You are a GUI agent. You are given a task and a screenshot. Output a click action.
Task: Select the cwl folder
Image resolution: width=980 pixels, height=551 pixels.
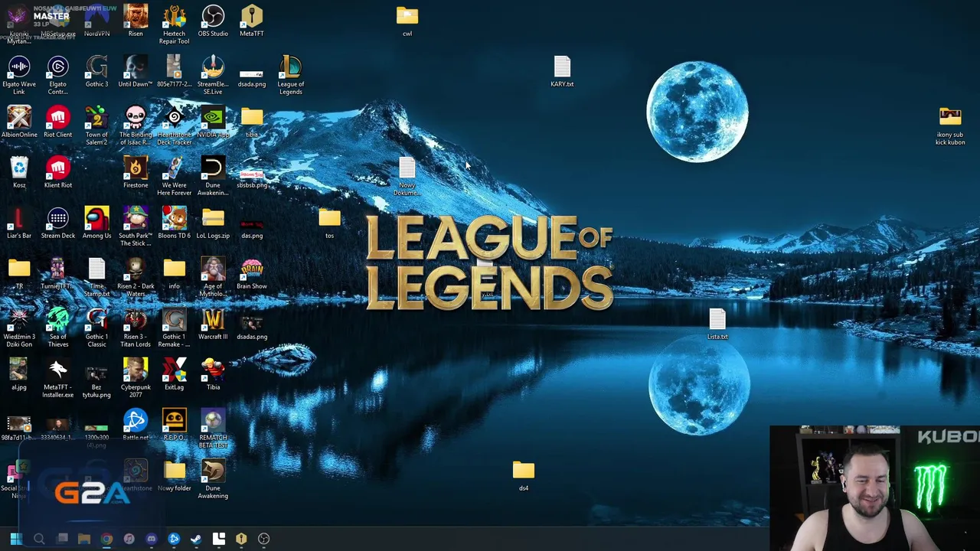pyautogui.click(x=407, y=21)
